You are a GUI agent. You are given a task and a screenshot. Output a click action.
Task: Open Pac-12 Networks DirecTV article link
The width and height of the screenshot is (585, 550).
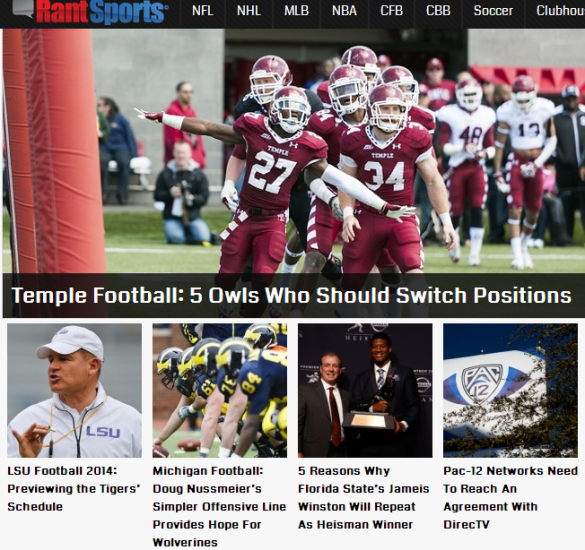tap(510, 498)
